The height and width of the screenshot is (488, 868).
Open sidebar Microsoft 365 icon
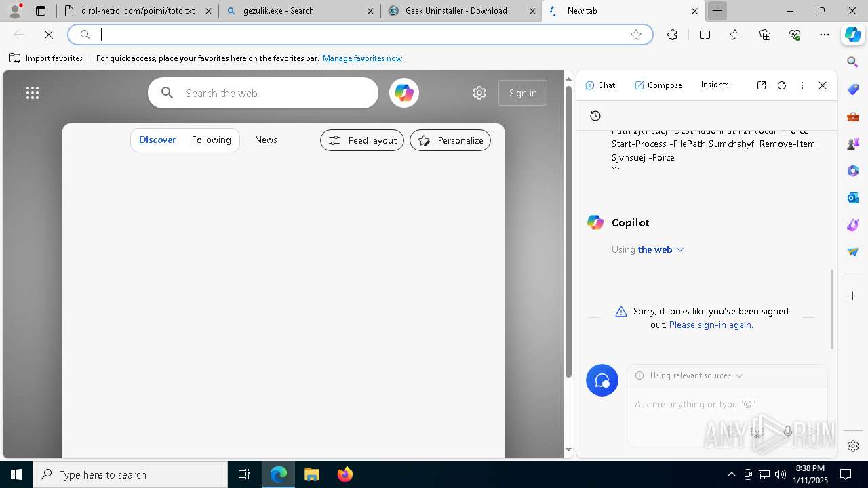coord(853,171)
